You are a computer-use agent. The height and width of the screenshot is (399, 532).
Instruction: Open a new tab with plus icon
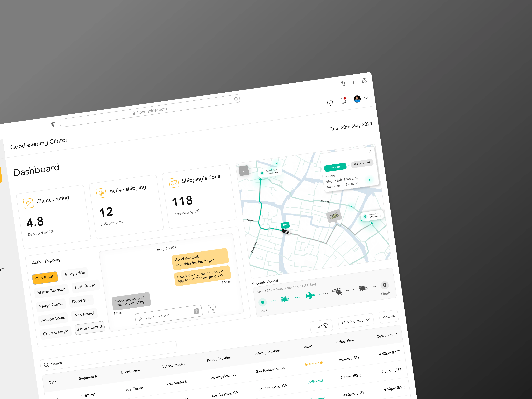(x=353, y=82)
